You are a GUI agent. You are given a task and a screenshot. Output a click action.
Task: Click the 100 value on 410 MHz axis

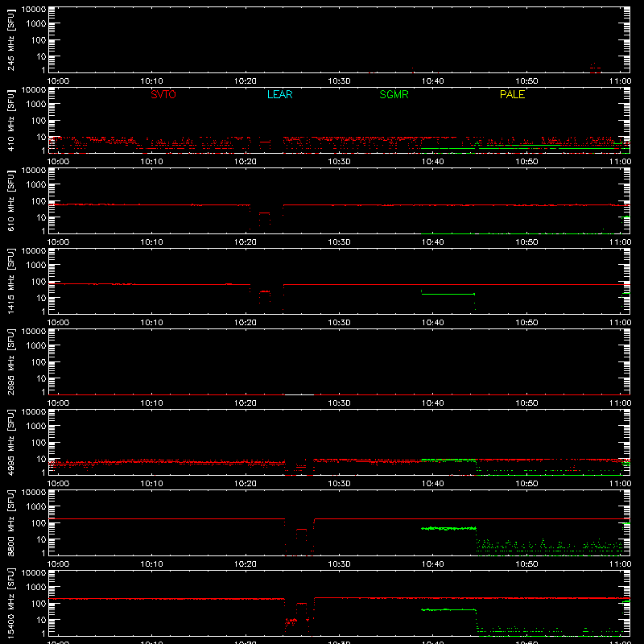[x=39, y=121]
